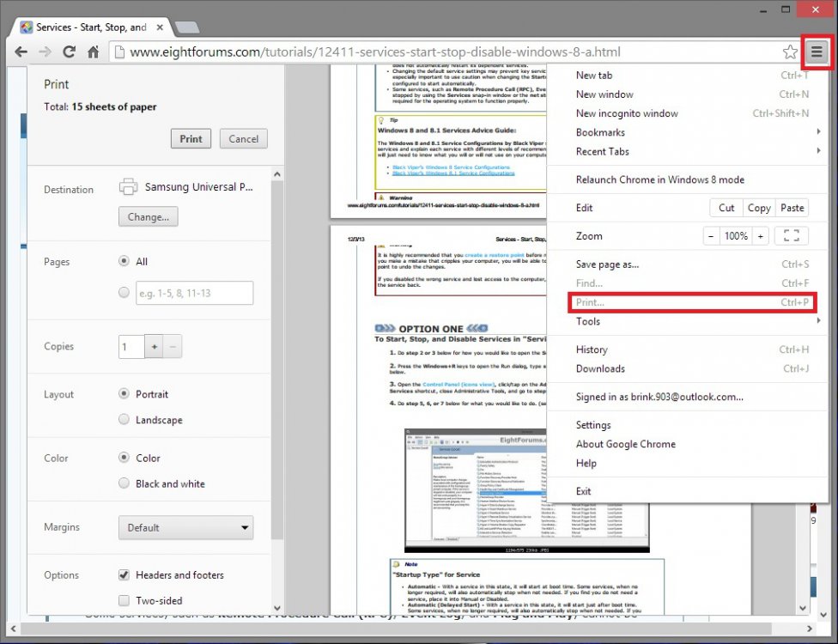
Task: Decrease zoom with minus button
Action: (711, 235)
